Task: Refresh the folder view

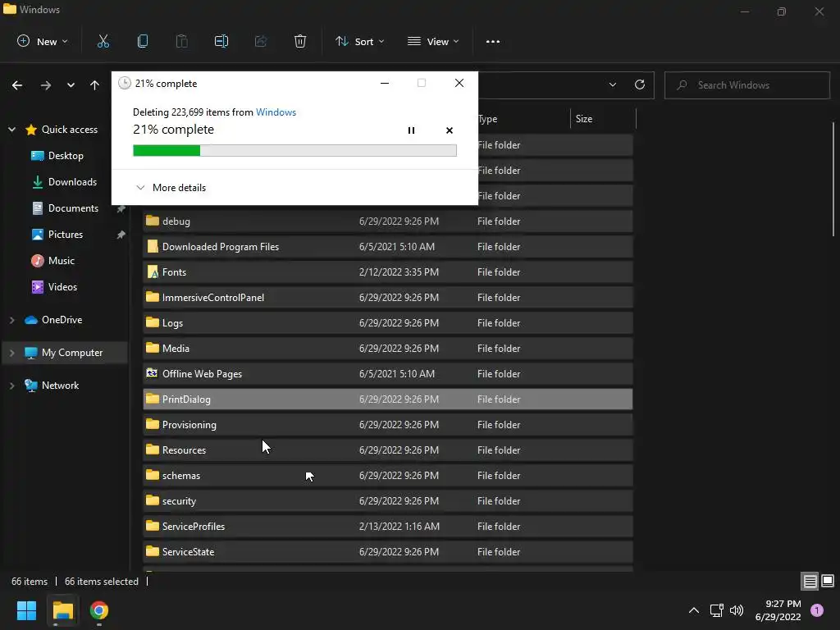Action: (640, 84)
